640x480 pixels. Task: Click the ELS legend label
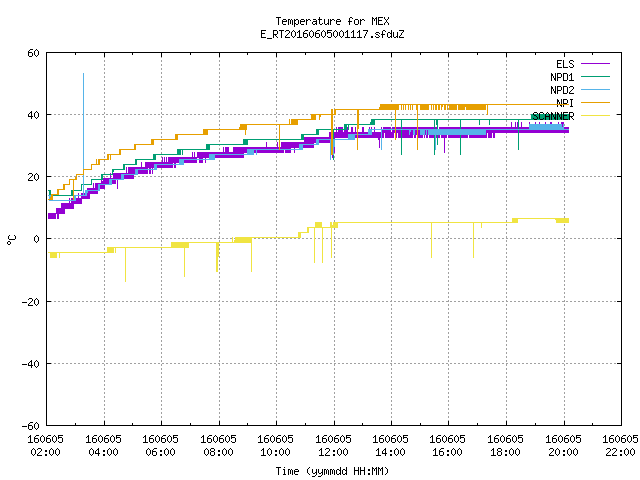(x=565, y=64)
